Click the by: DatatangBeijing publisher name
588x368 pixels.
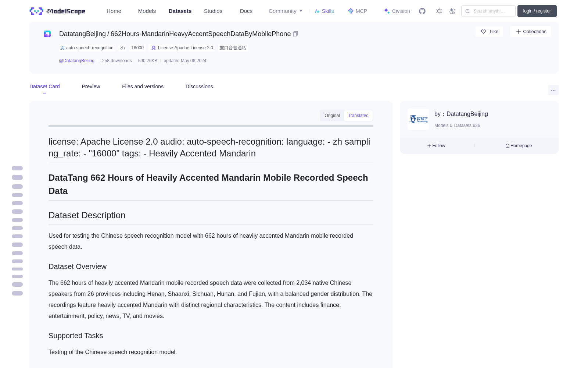(461, 114)
